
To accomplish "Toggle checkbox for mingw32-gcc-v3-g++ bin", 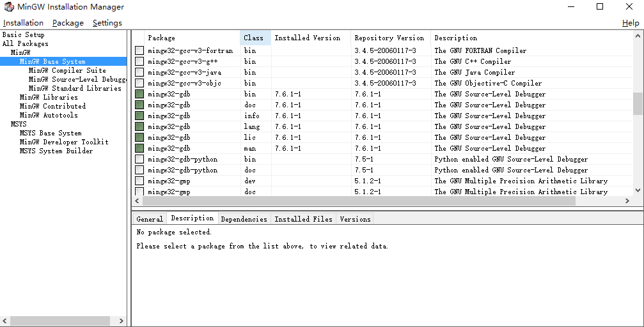I will tap(139, 61).
